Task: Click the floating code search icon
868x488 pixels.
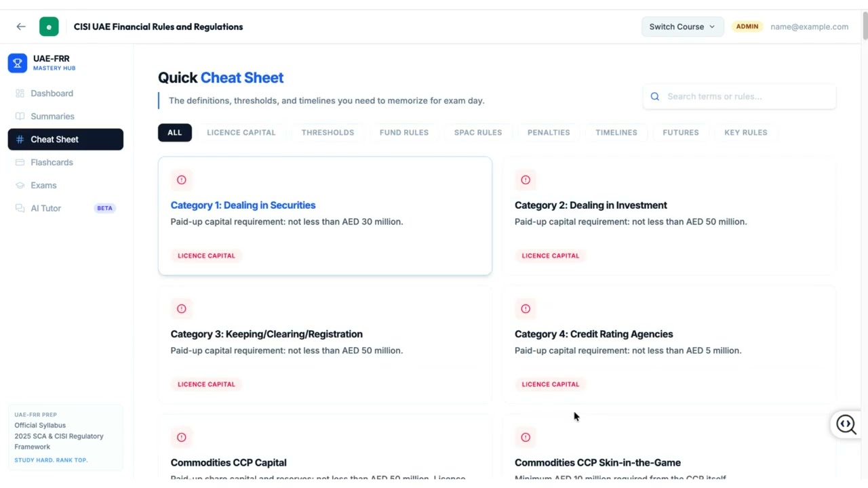Action: (x=846, y=424)
